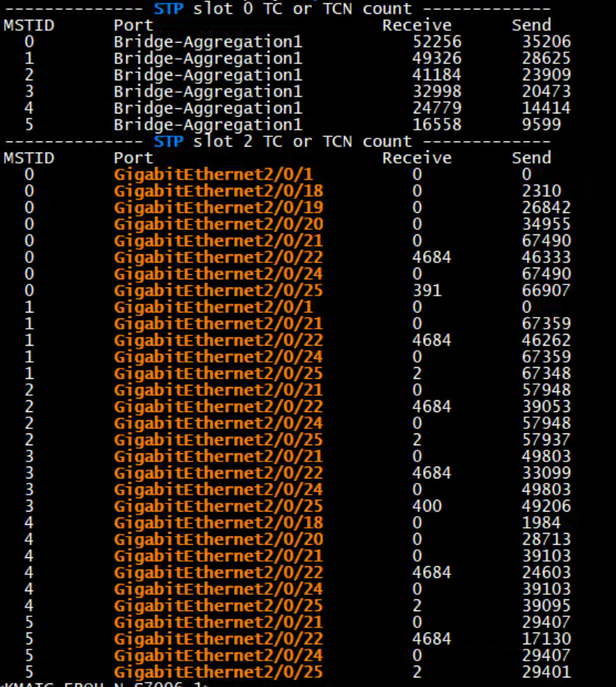Click Send value 1984
This screenshot has height=687, width=616.
pyautogui.click(x=542, y=523)
